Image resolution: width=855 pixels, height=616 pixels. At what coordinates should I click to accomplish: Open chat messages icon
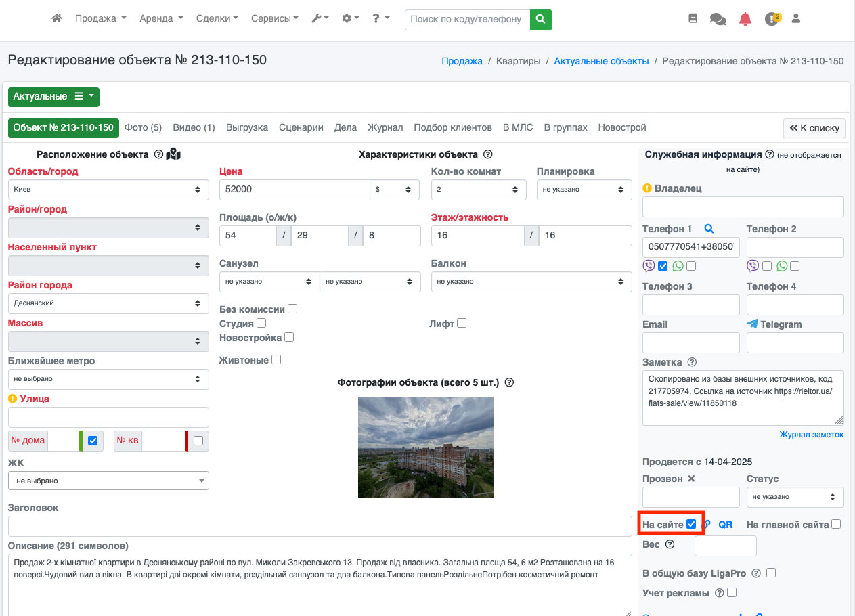[718, 19]
